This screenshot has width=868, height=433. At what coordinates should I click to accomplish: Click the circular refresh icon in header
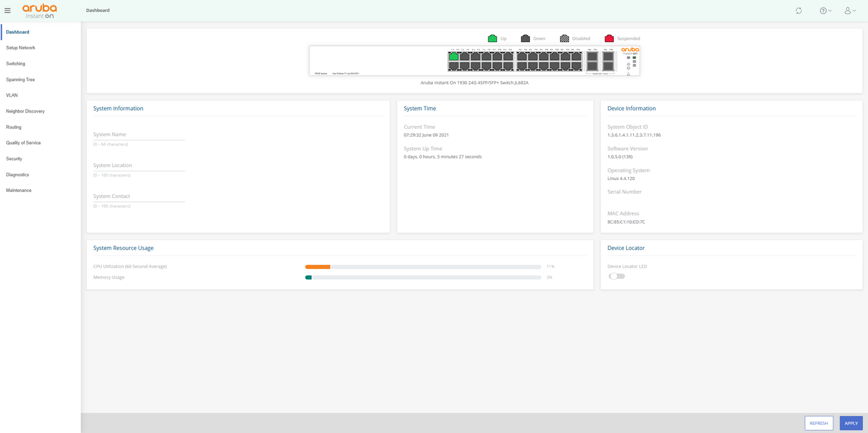click(799, 11)
